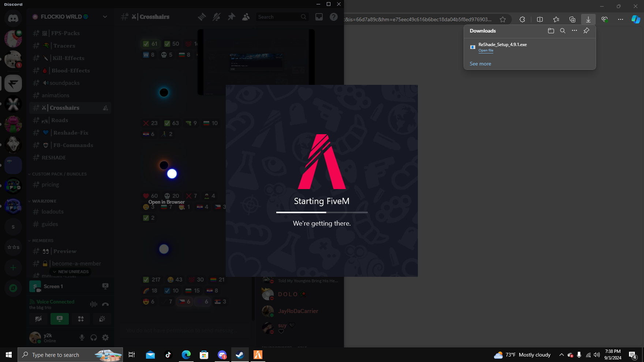Toggle checkmark reaction with 61

coord(150,44)
